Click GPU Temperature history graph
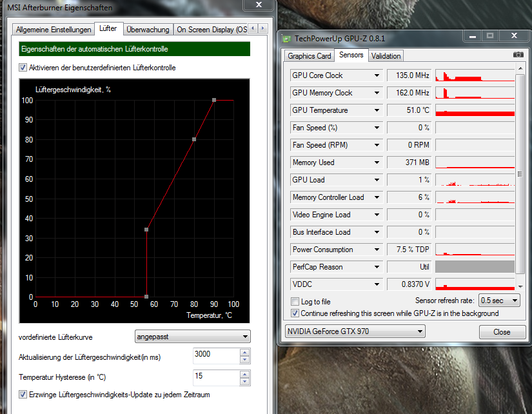 [475, 110]
